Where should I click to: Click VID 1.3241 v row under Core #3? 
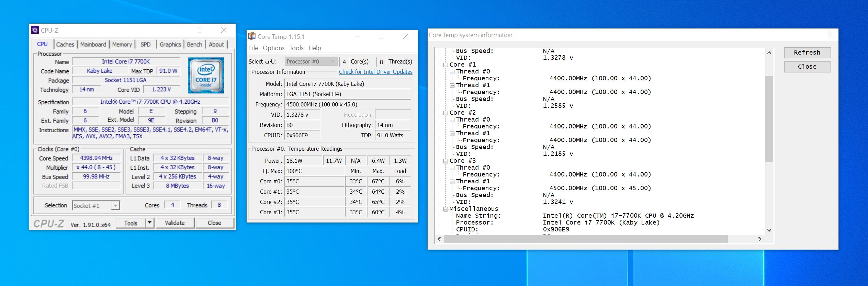click(x=515, y=202)
